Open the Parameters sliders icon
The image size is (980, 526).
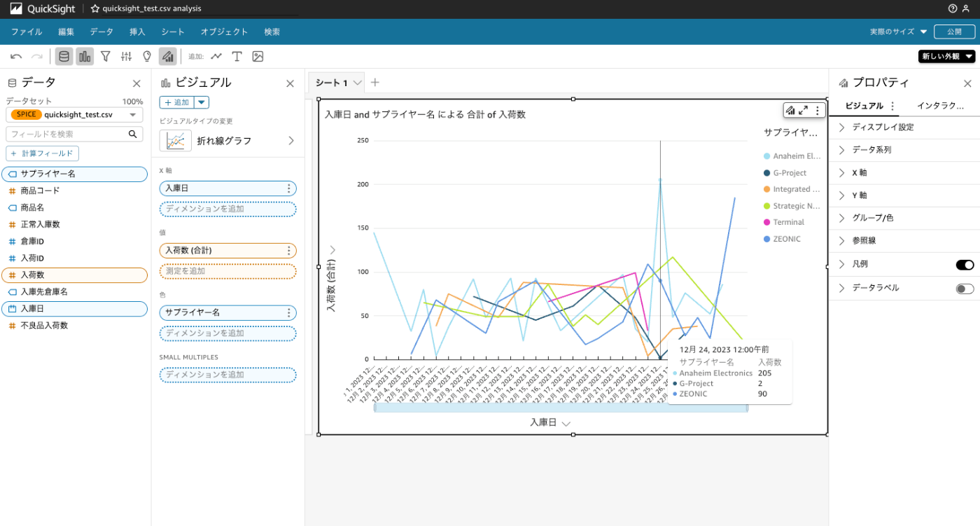click(126, 57)
